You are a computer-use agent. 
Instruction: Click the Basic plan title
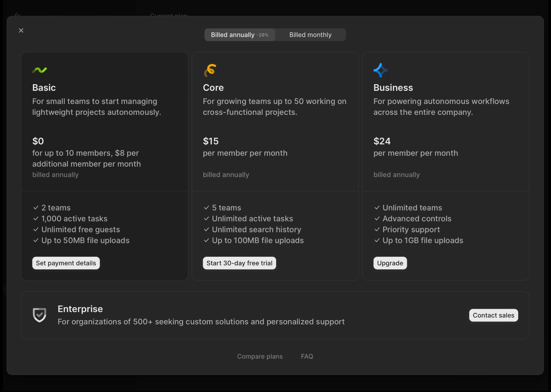click(x=44, y=88)
